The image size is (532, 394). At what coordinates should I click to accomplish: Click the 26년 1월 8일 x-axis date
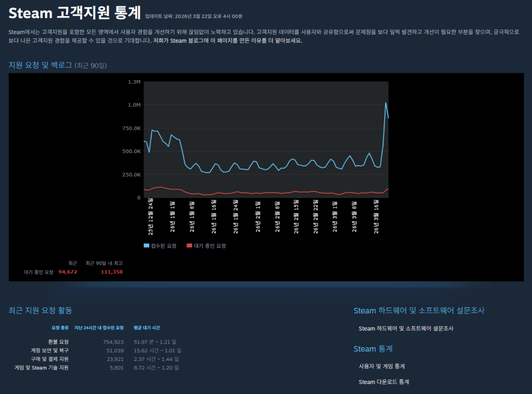pyautogui.click(x=192, y=217)
